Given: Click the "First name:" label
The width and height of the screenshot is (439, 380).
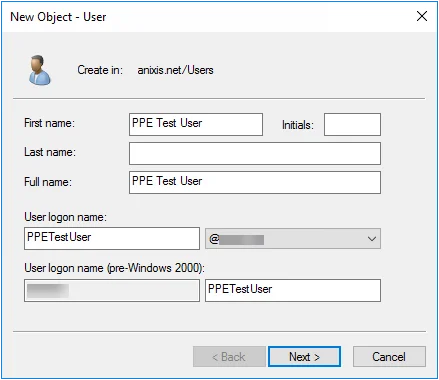Looking at the screenshot, I should pos(49,123).
